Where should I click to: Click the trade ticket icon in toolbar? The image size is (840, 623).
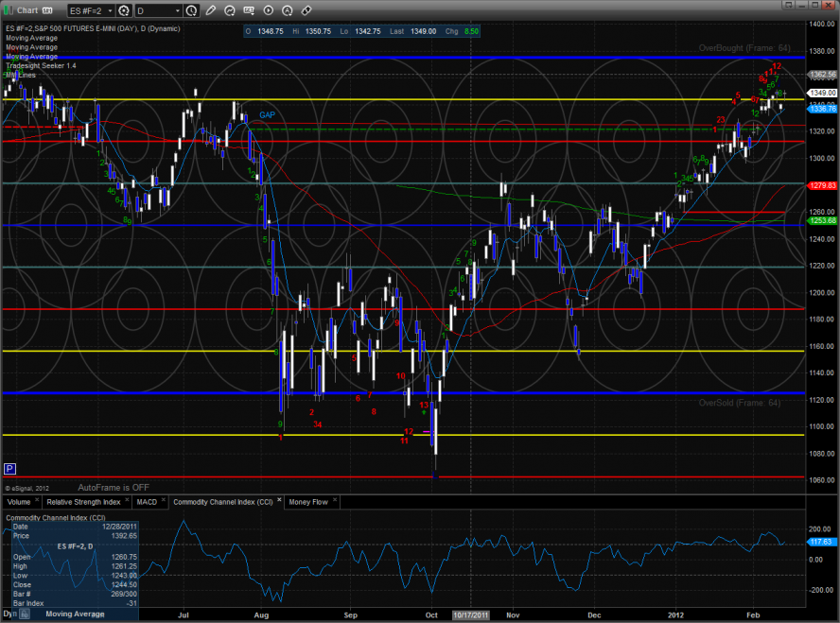tap(306, 10)
